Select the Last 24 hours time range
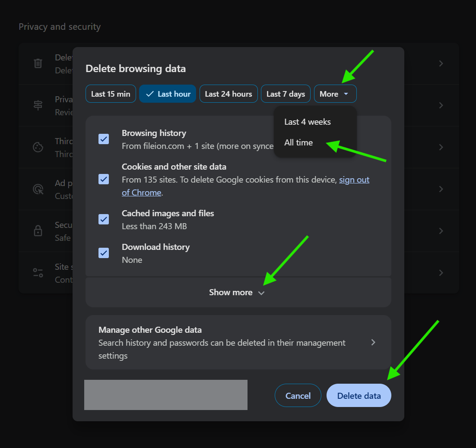Screen dimensions: 476x448 tap(228, 94)
